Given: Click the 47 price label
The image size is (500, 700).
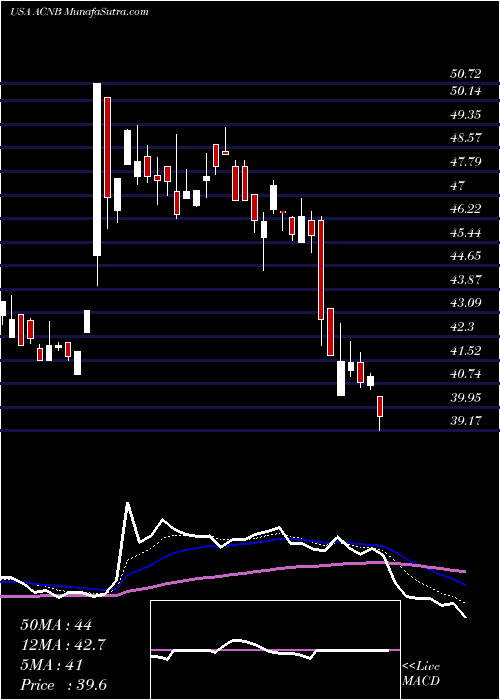Looking at the screenshot, I should 458,185.
